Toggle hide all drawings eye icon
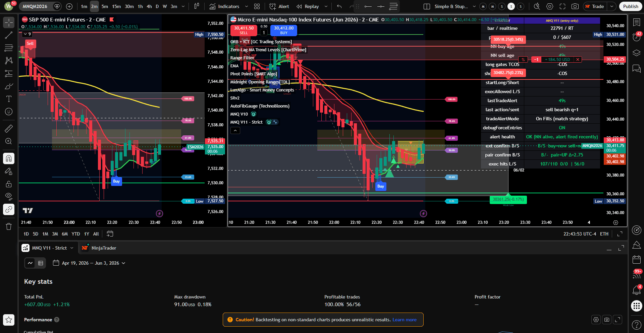The height and width of the screenshot is (333, 644). (9, 197)
